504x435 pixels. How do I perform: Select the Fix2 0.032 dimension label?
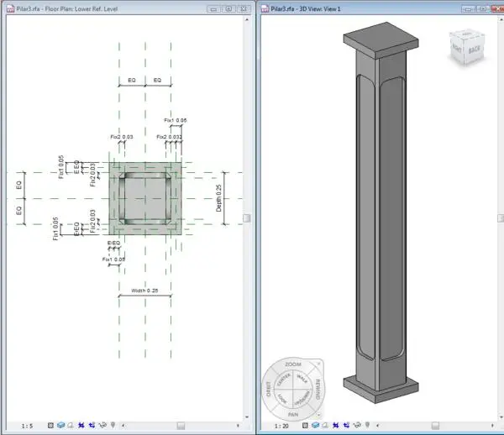[x=170, y=137]
